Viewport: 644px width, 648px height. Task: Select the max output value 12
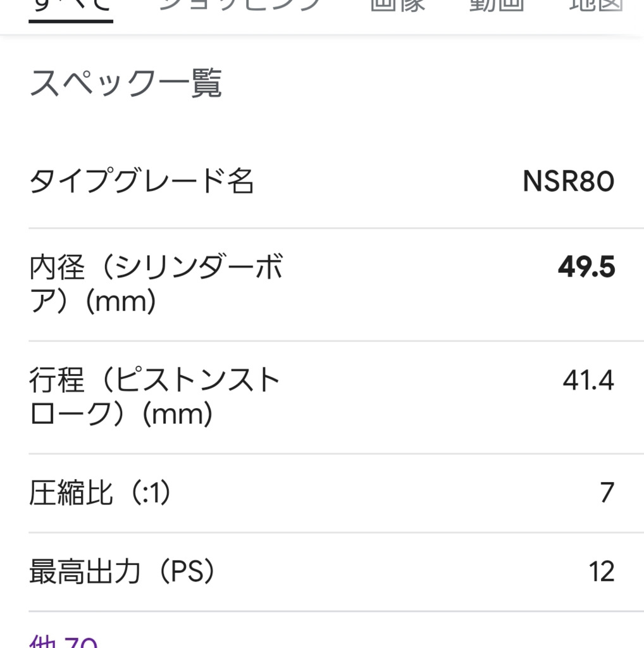[601, 572]
